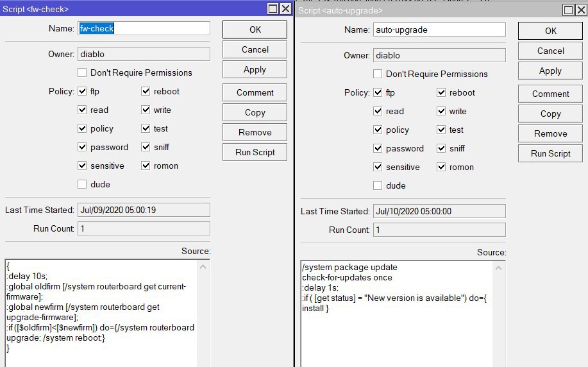
Task: Maximize the auto-upgrade script window
Action: 569,10
